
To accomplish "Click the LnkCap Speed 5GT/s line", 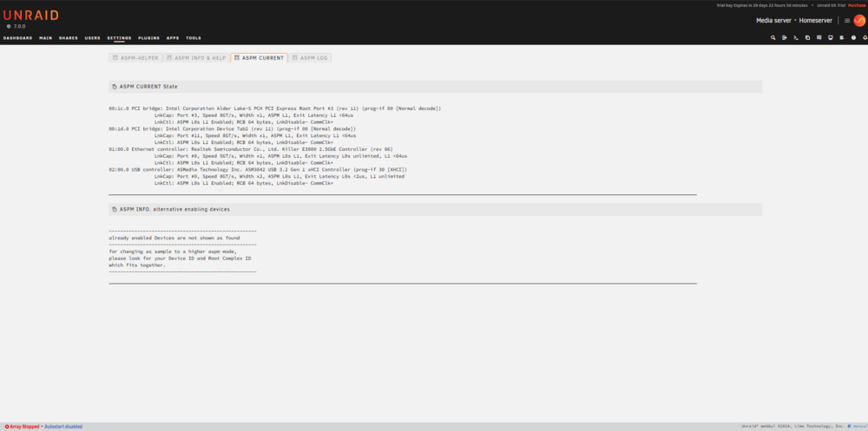I will [x=280, y=156].
